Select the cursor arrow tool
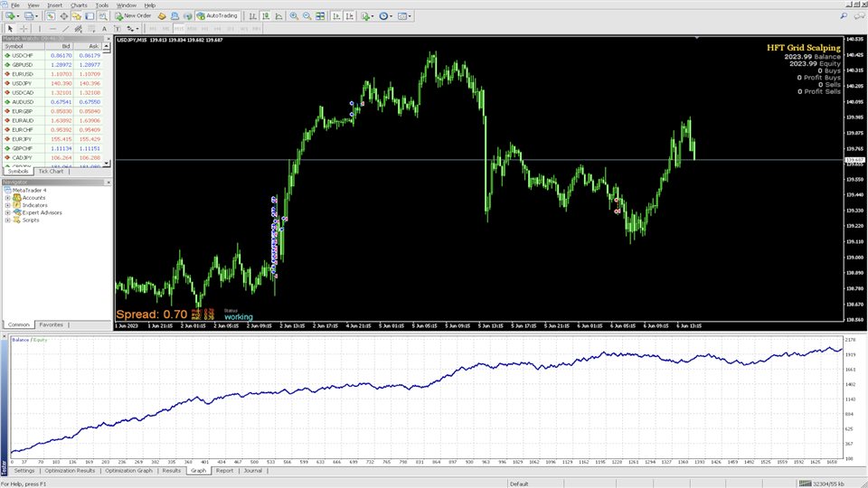The image size is (868, 488). pyautogui.click(x=10, y=29)
